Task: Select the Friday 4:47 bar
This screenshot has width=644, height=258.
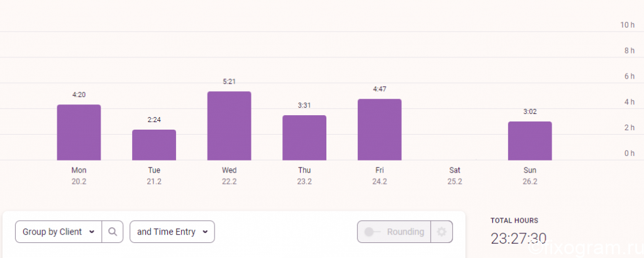Action: point(379,130)
